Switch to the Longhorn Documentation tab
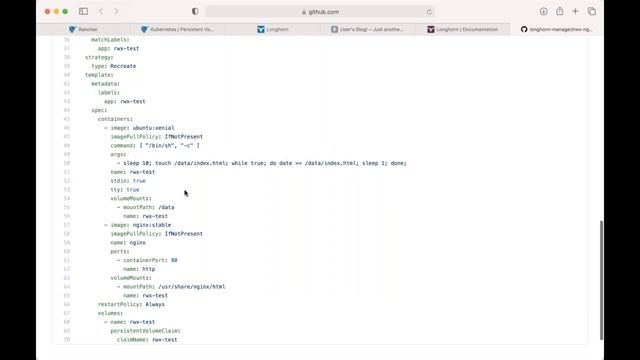This screenshot has width=640, height=360. (x=462, y=29)
